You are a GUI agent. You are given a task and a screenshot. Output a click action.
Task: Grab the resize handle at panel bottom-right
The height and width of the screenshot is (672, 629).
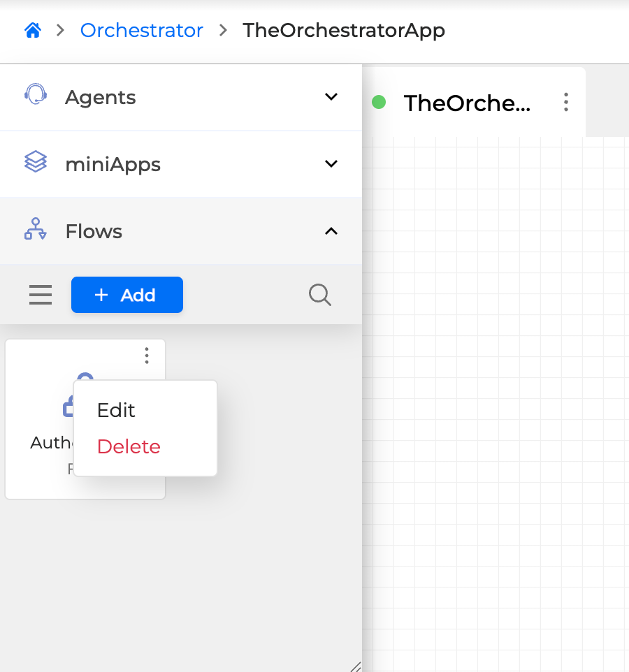356,665
